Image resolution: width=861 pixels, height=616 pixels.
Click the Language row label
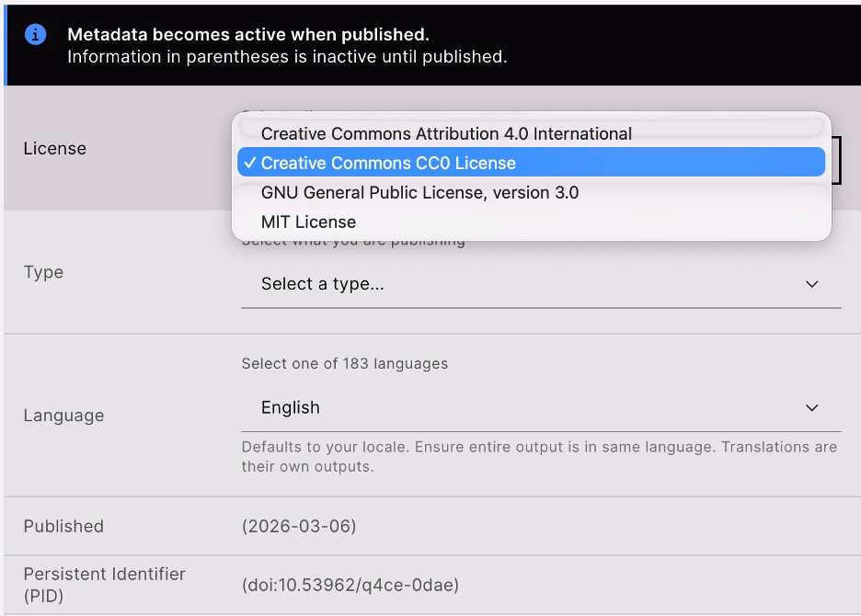click(63, 416)
